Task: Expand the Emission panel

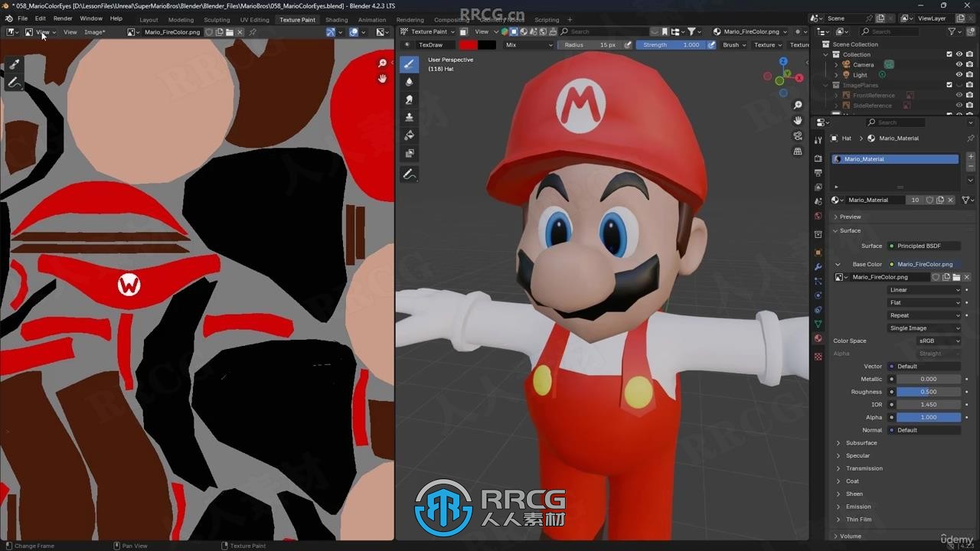Action: point(858,507)
